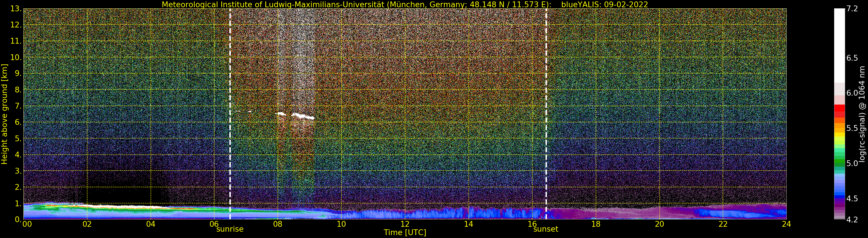The image size is (868, 238).
Task: Click the '3.' height axis tick label
Action: [x=18, y=171]
